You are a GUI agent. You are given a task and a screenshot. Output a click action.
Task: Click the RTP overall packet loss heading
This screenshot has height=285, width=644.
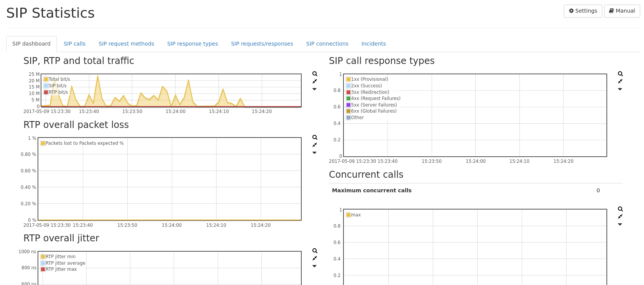[x=76, y=125]
